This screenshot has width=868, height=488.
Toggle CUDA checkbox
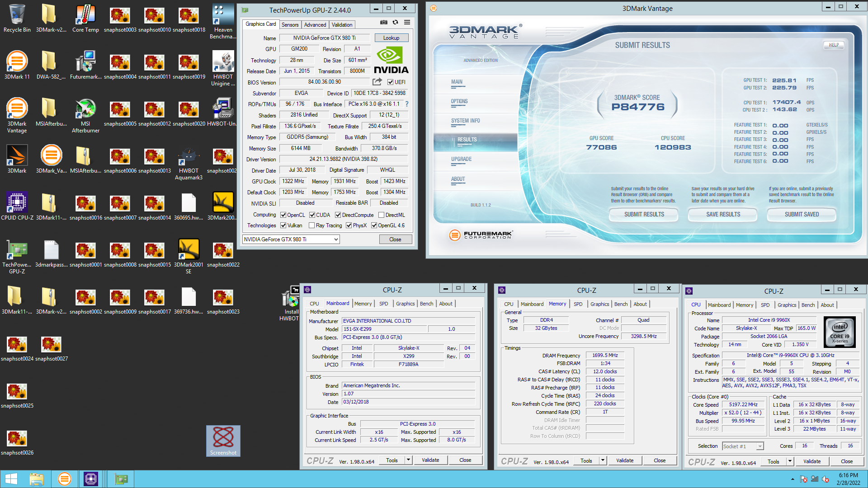[x=312, y=215]
